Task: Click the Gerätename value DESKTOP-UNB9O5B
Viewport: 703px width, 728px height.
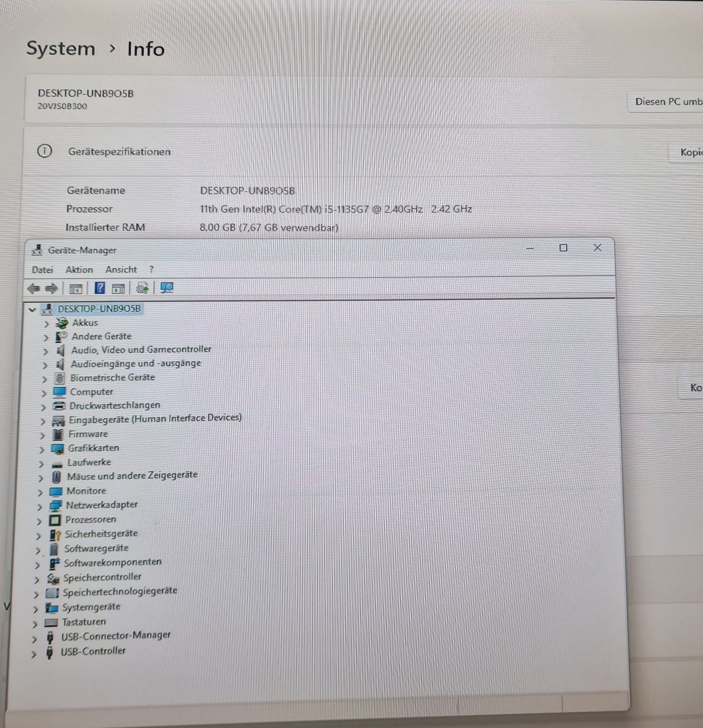Action: pos(247,191)
